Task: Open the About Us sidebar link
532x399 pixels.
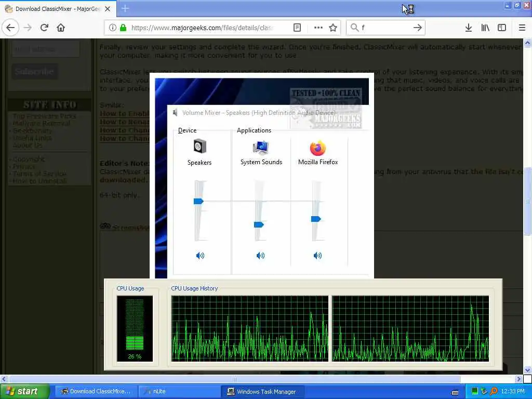Action: (28, 145)
